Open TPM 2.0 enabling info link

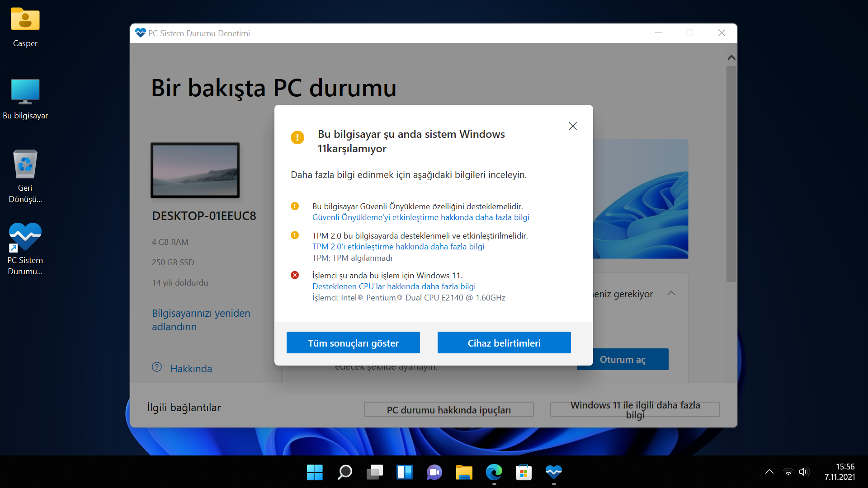398,247
